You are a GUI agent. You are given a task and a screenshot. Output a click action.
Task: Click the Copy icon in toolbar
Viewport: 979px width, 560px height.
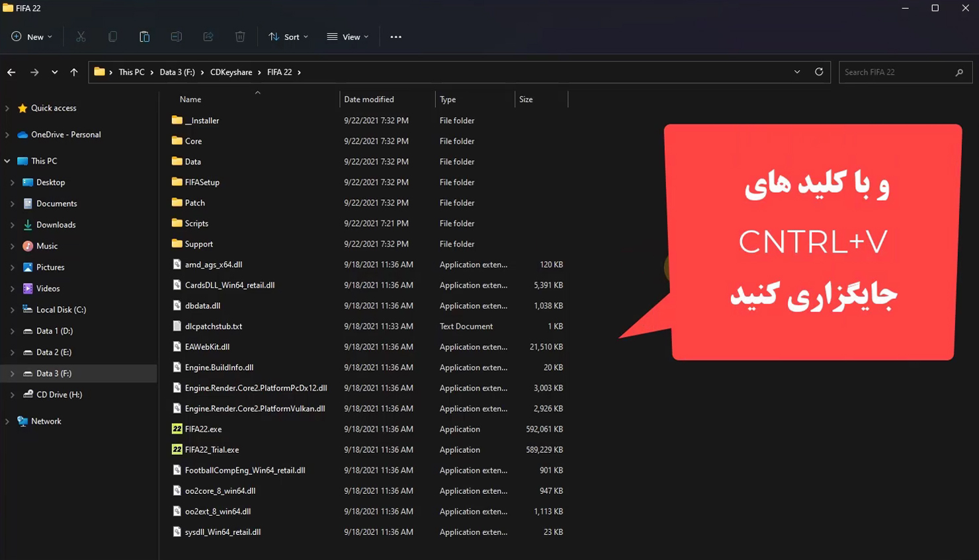pos(112,37)
